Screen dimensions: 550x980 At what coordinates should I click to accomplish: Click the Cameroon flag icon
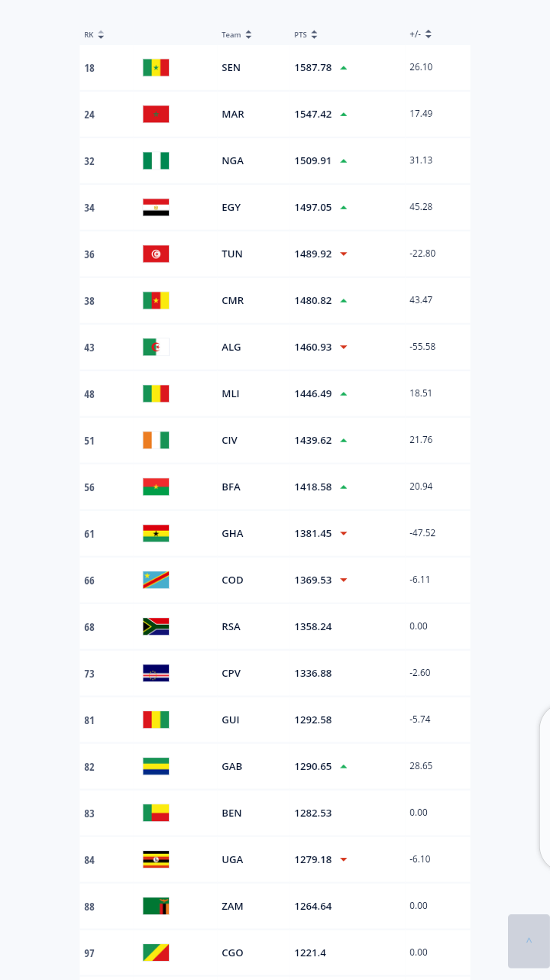tap(156, 300)
